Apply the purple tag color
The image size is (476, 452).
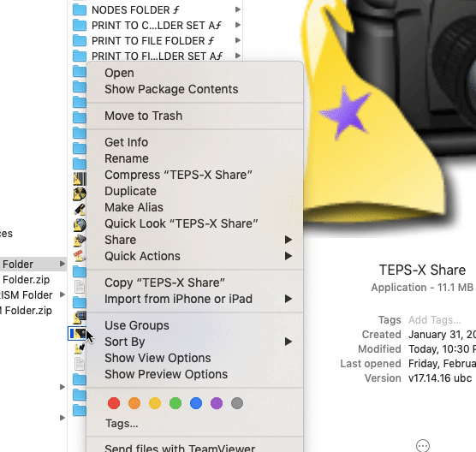pos(217,403)
